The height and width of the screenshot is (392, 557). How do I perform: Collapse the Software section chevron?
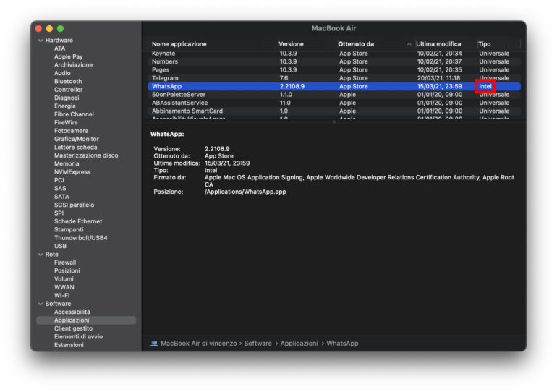[x=41, y=304]
